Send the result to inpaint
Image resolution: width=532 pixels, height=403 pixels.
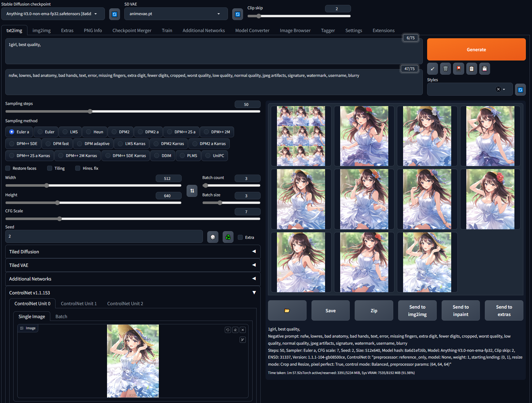(x=460, y=310)
